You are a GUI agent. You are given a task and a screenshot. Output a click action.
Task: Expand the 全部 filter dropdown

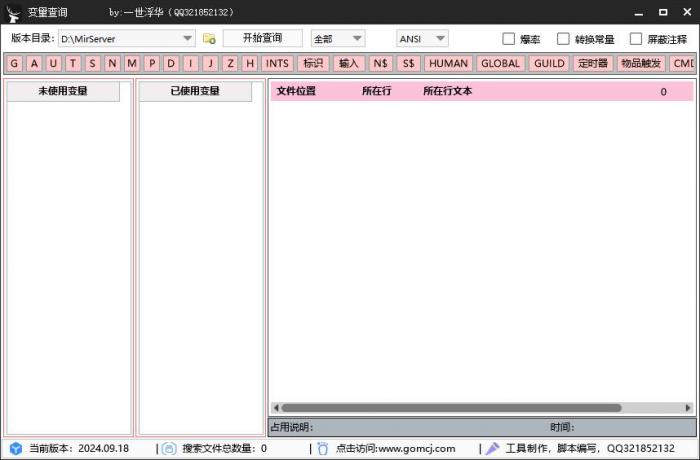point(357,39)
